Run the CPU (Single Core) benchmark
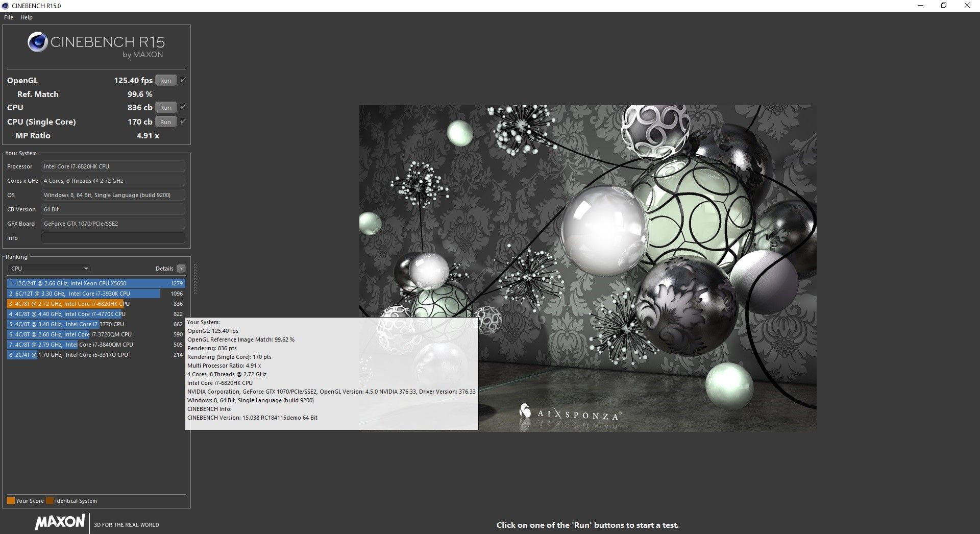The width and height of the screenshot is (980, 534). pyautogui.click(x=166, y=122)
